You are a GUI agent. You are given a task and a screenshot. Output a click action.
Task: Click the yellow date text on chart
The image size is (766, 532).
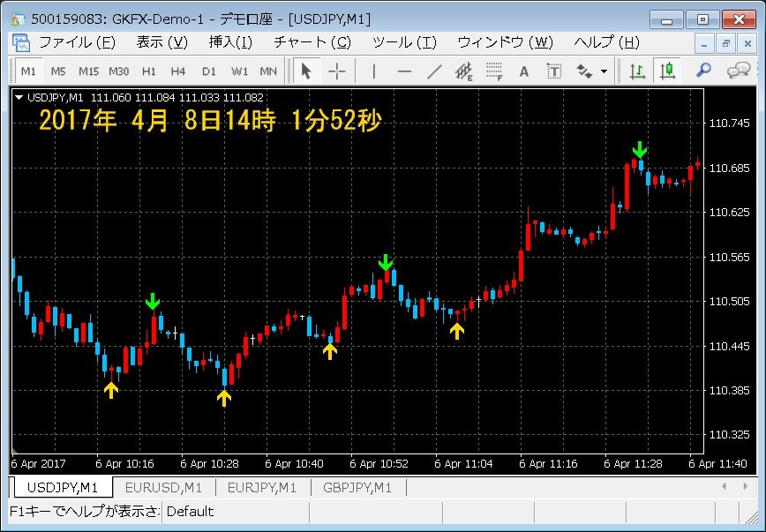[x=210, y=120]
